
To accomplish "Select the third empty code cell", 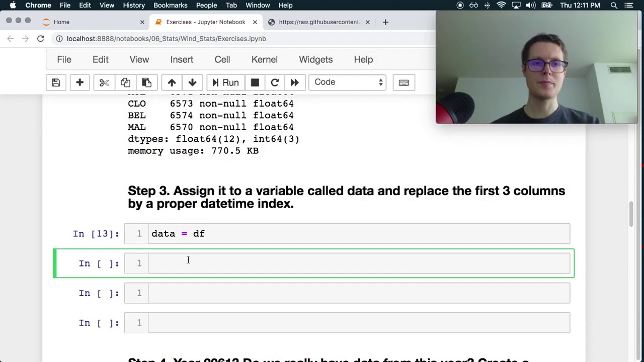I will (x=347, y=323).
